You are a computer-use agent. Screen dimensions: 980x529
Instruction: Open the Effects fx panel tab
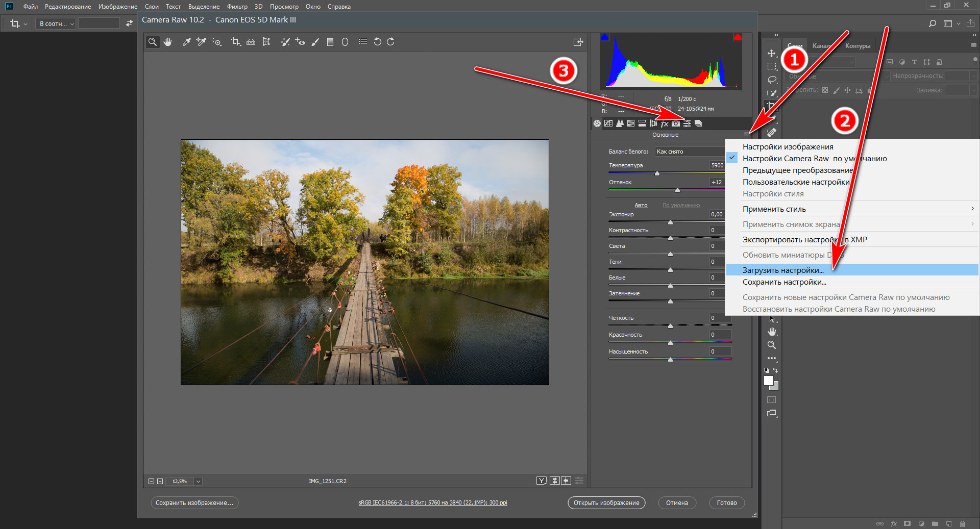(665, 123)
